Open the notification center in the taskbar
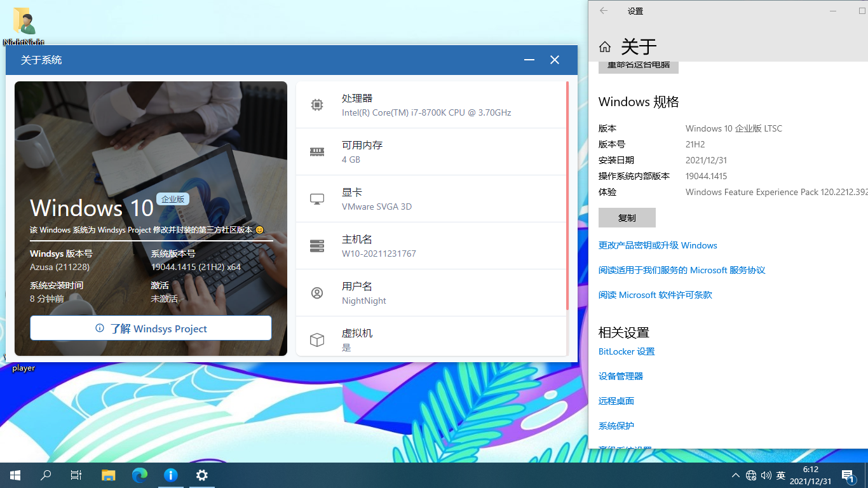Viewport: 868px width, 488px height. click(x=848, y=475)
